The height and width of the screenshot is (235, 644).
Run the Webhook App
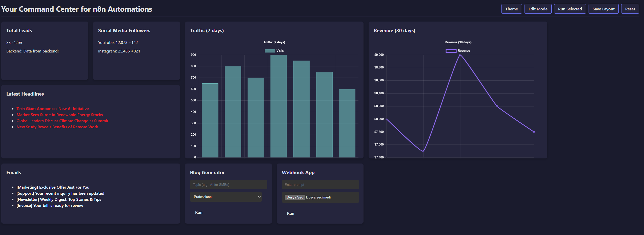[x=290, y=213]
